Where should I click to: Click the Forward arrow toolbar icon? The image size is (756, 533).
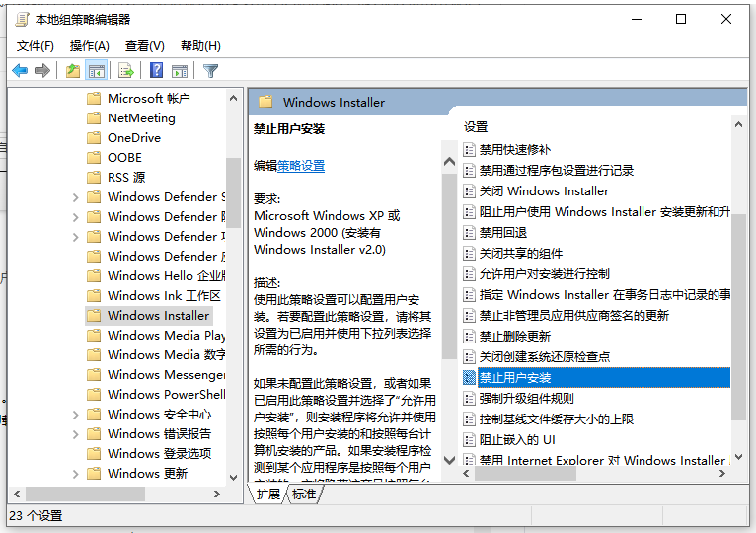(x=42, y=71)
